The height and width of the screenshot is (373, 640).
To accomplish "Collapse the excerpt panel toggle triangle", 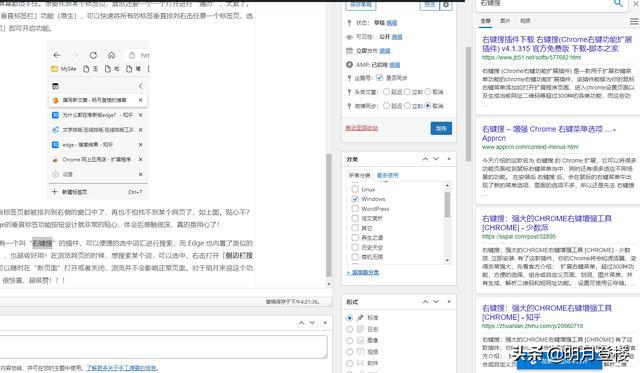I will tap(325, 323).
